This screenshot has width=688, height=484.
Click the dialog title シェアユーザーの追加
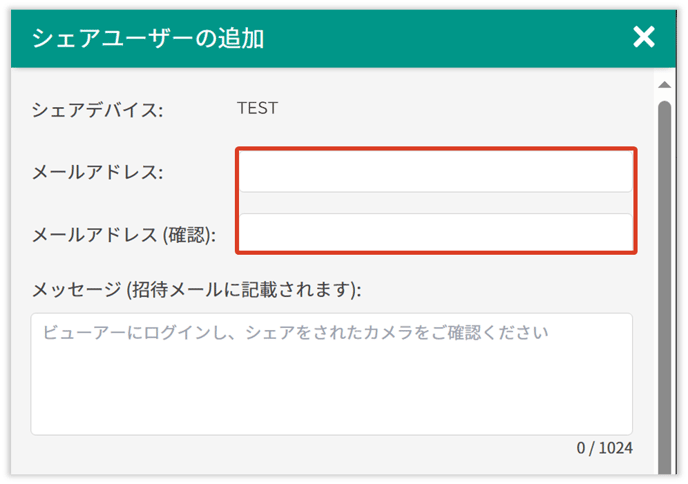148,38
